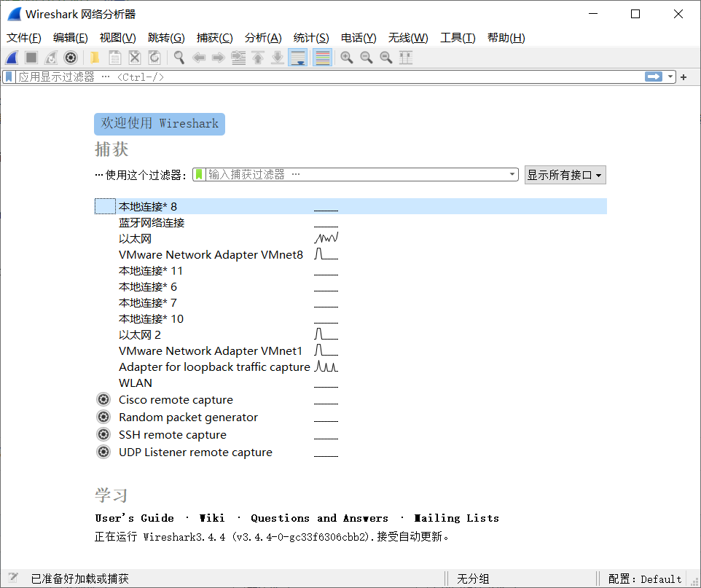Screen dimensions: 701x588
Task: Open the 统计(S) menu
Action: [x=311, y=38]
